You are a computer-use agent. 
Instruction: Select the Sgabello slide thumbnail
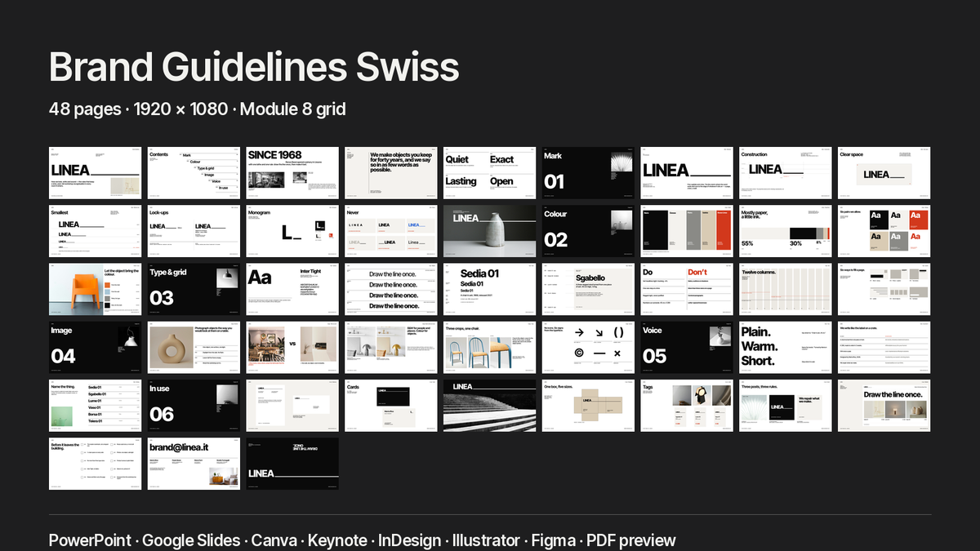tap(588, 289)
